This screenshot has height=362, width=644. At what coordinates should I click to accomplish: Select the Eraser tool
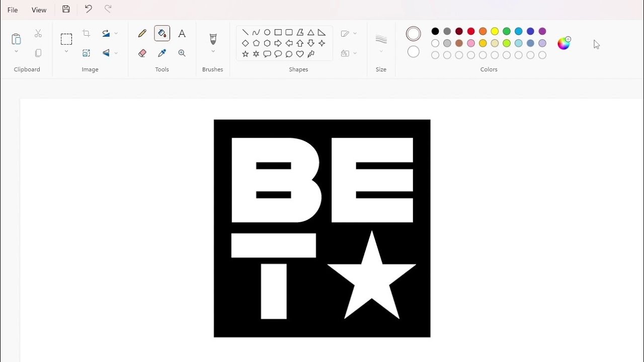(142, 53)
